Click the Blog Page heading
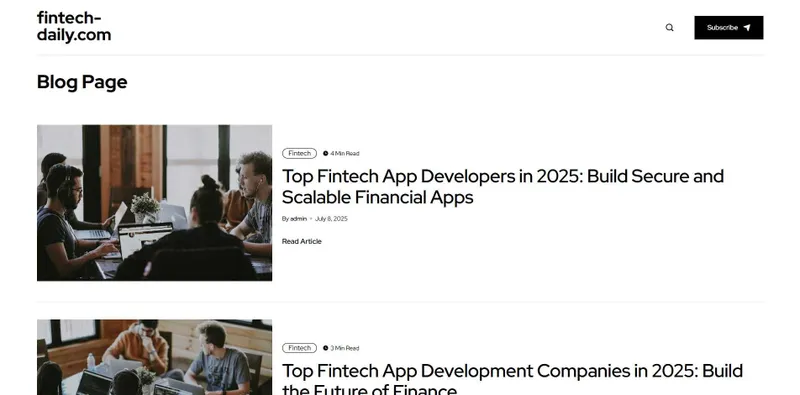Viewport: 800px width, 395px height. (x=82, y=82)
